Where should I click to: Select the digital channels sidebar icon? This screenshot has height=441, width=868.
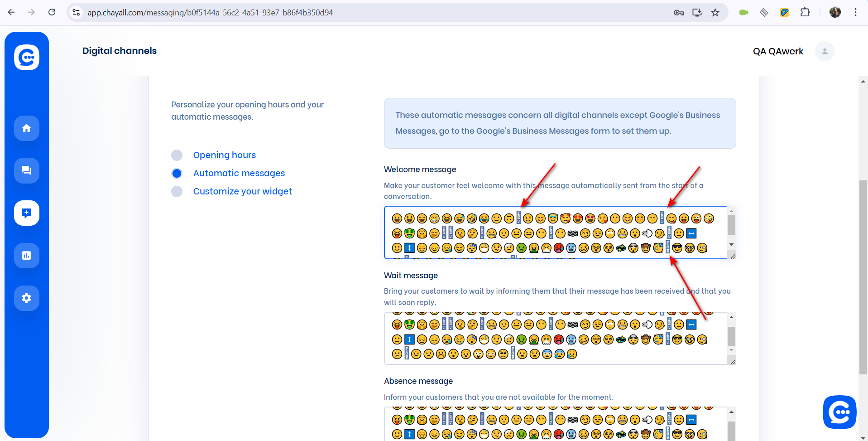coord(27,213)
